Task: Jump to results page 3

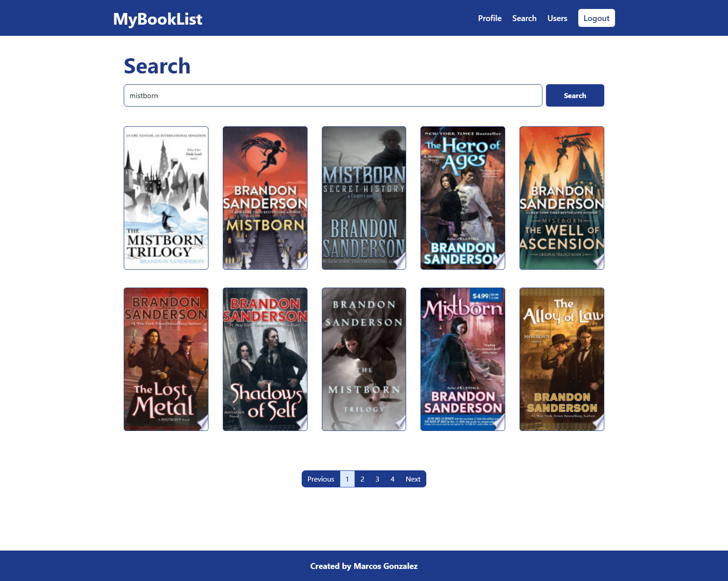Action: pos(377,479)
